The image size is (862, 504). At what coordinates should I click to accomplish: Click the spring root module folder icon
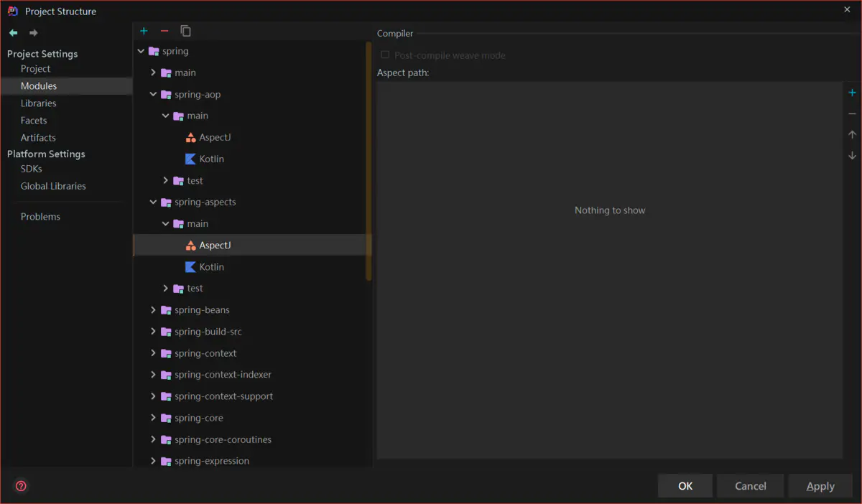pos(153,51)
